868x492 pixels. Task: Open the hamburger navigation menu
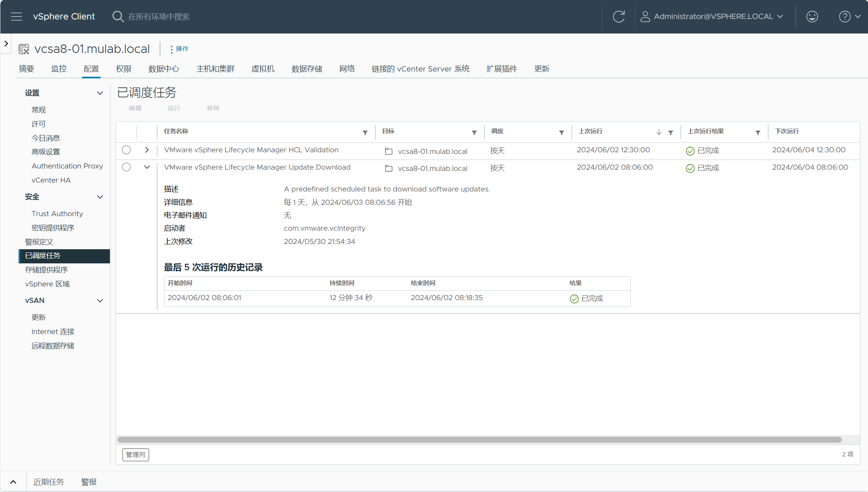click(17, 17)
